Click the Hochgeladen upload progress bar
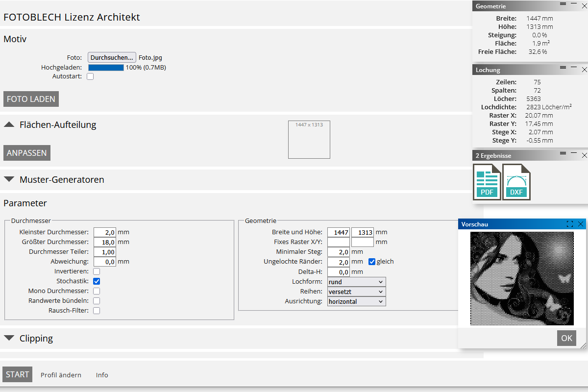This screenshot has width=588, height=392. [x=106, y=68]
